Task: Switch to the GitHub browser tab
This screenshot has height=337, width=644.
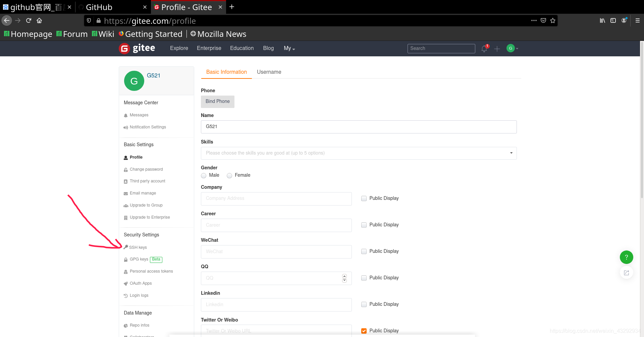Action: [x=112, y=7]
